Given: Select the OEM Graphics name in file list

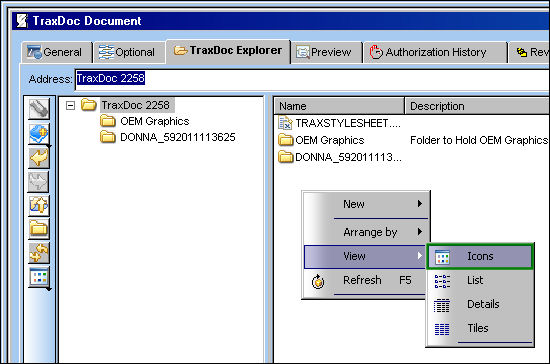Looking at the screenshot, I should [330, 140].
